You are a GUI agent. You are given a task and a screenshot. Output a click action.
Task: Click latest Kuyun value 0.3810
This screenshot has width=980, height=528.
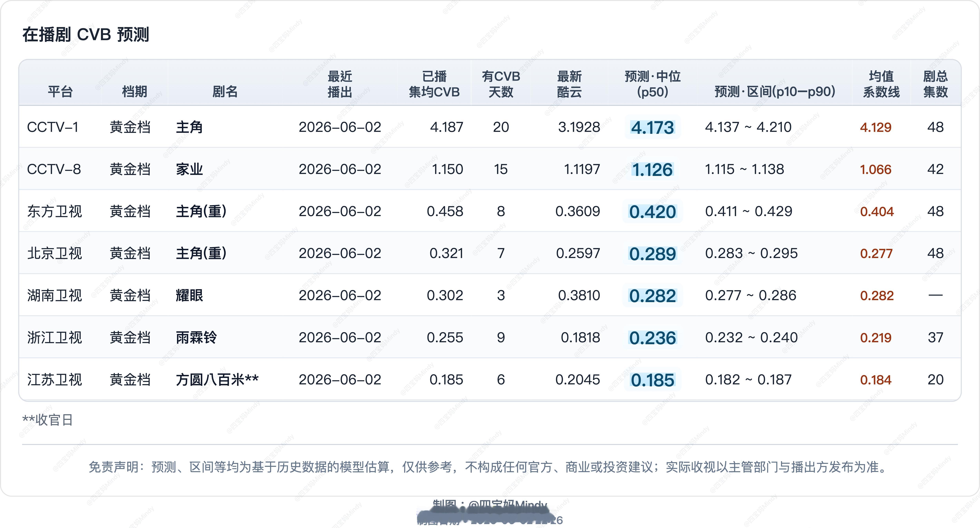point(579,296)
